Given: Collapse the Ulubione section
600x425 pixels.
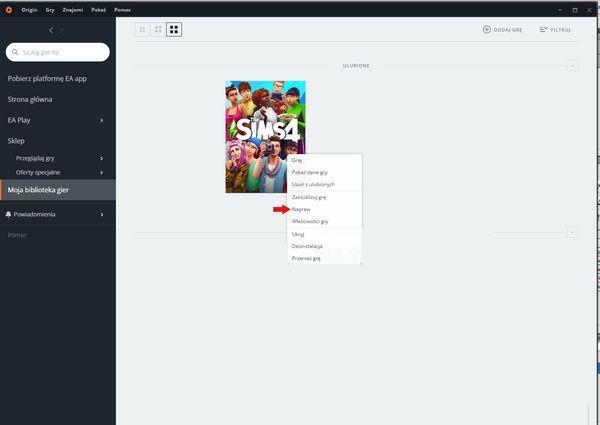Looking at the screenshot, I should (572, 66).
